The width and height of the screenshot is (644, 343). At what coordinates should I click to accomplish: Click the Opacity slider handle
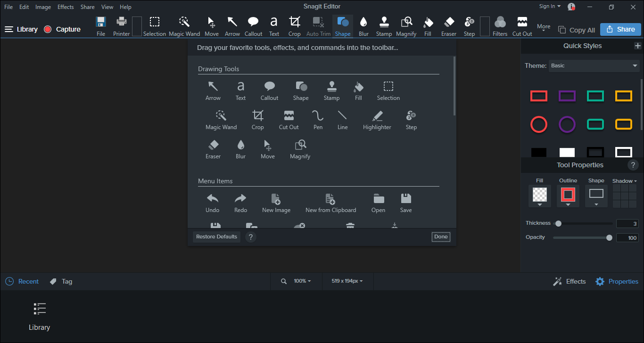(x=609, y=238)
